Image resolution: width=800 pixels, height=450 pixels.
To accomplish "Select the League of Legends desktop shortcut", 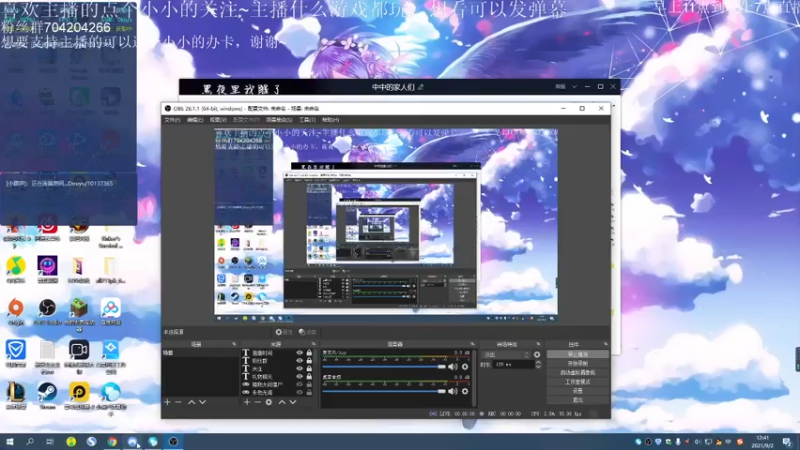I will coord(16,396).
